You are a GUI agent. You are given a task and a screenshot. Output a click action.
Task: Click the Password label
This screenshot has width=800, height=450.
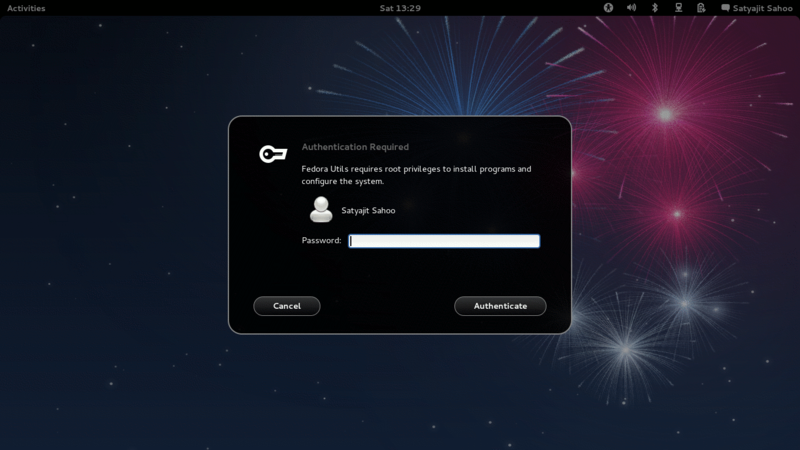tap(321, 240)
